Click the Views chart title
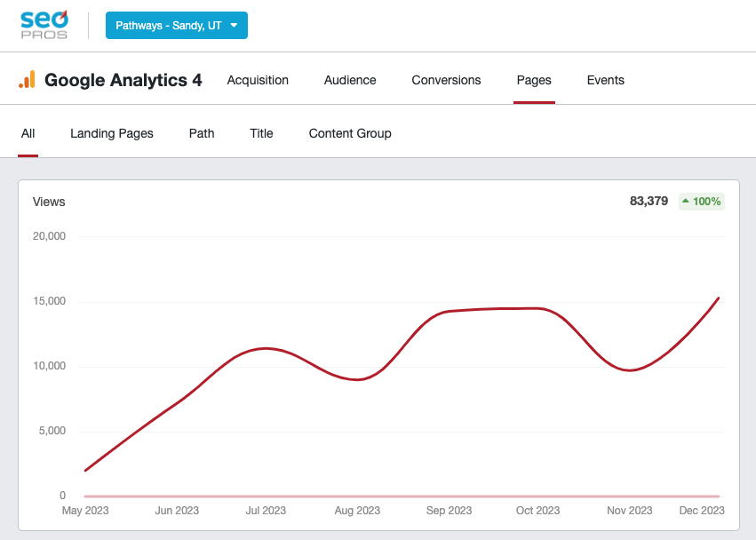This screenshot has height=540, width=756. coord(49,202)
